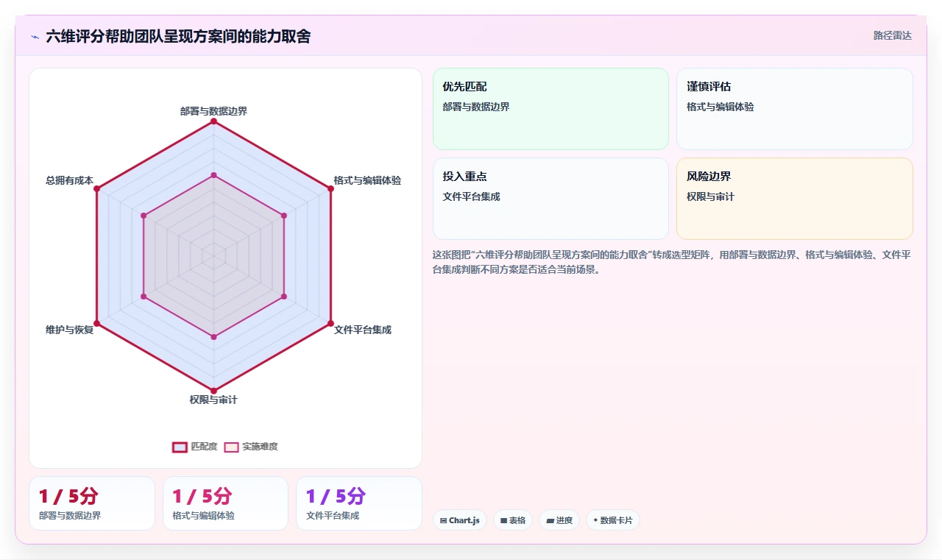
Task: Click 文件平台集成 text in 投入重点 card
Action: click(471, 196)
